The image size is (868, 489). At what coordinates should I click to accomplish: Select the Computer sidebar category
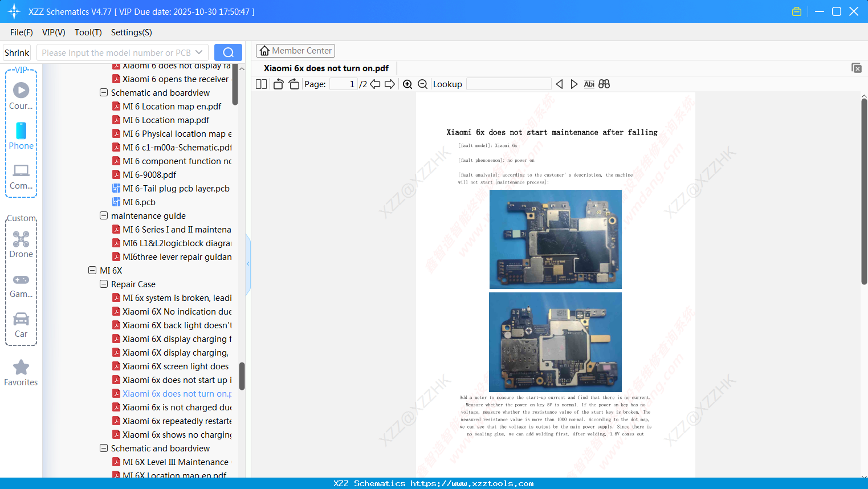[21, 177]
